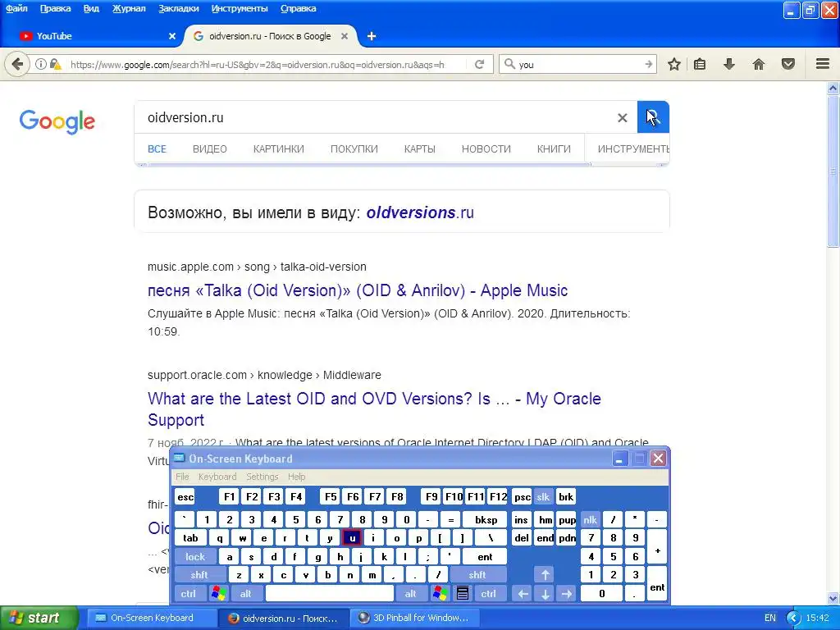Toggle the right shft key
This screenshot has height=630, width=840.
coord(477,575)
